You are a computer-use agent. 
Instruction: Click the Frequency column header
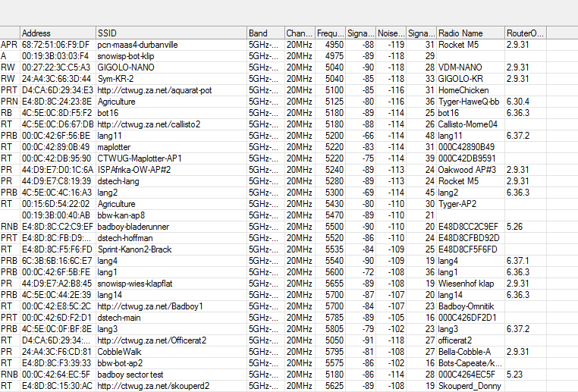point(330,33)
